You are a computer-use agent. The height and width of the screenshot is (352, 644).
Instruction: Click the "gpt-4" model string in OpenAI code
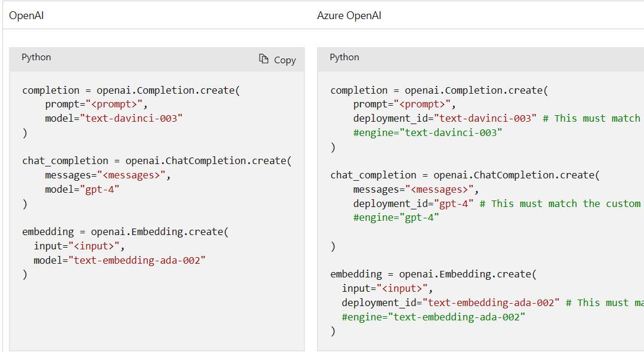[x=100, y=189]
